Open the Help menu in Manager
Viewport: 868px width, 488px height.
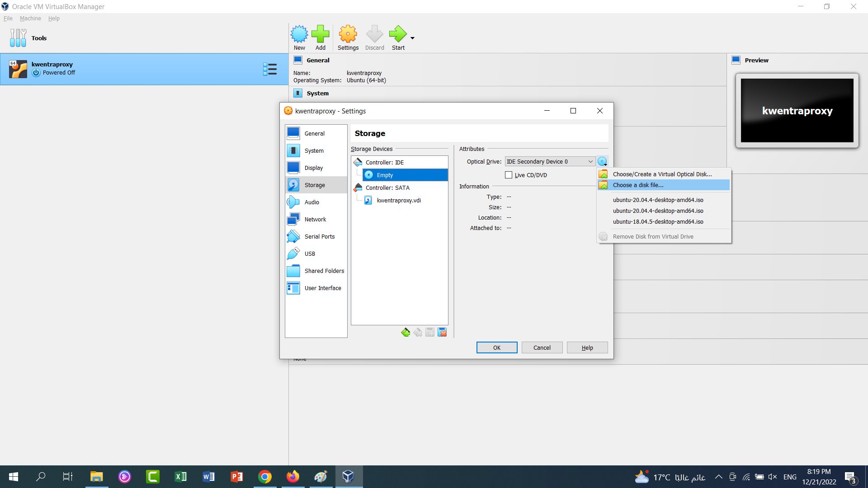tap(54, 19)
